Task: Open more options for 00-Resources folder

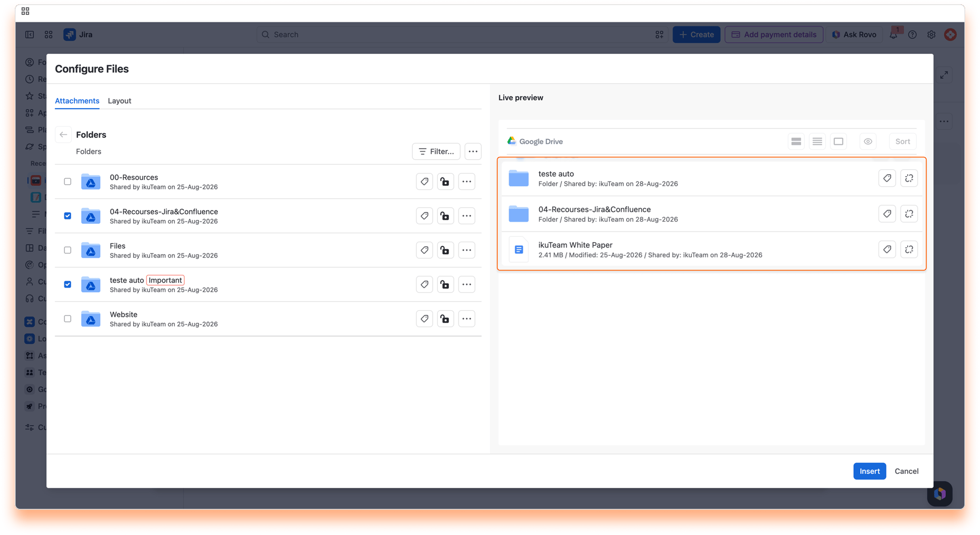Action: [x=467, y=181]
